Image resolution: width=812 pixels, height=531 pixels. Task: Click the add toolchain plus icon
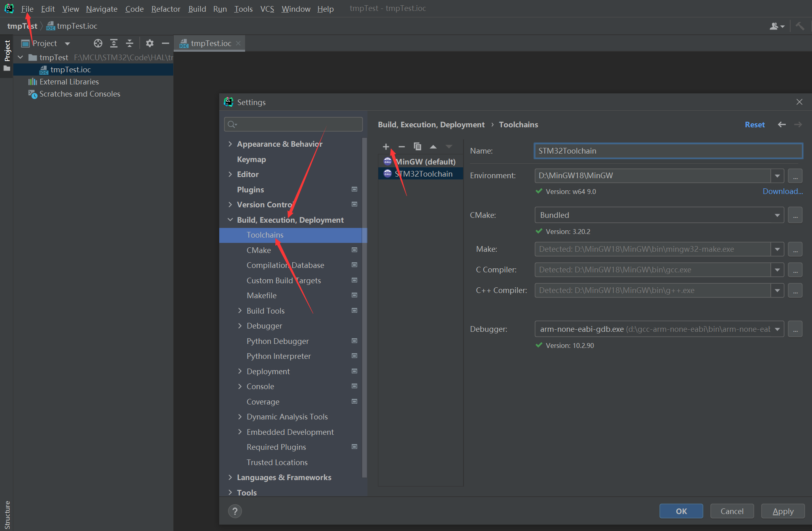[386, 147]
